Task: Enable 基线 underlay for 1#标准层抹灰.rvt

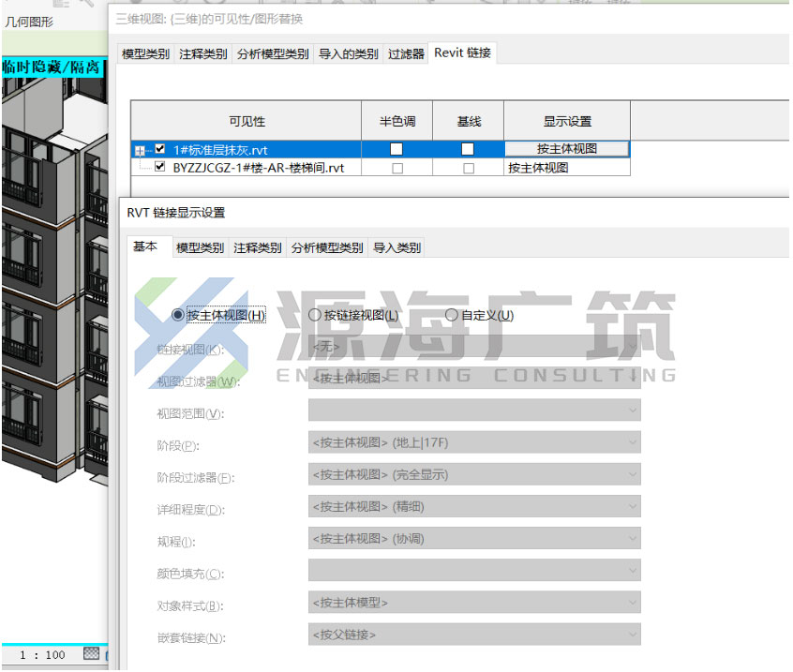Action: 468,149
